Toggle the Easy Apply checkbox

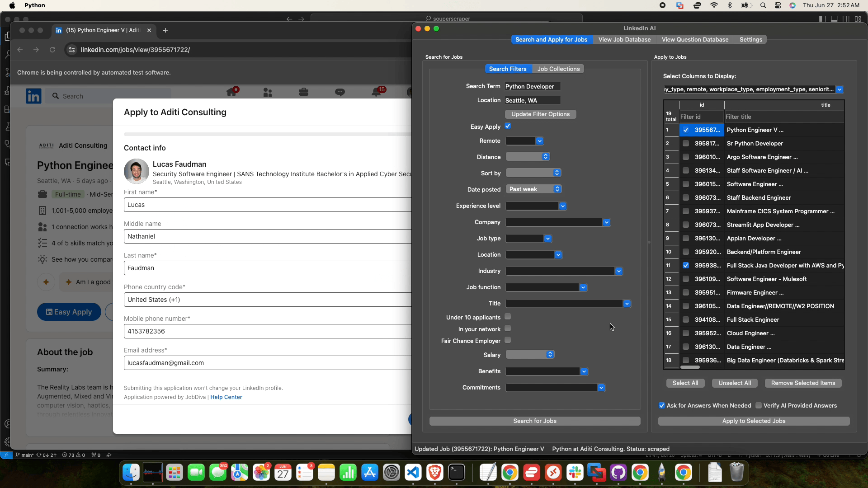[x=508, y=126]
